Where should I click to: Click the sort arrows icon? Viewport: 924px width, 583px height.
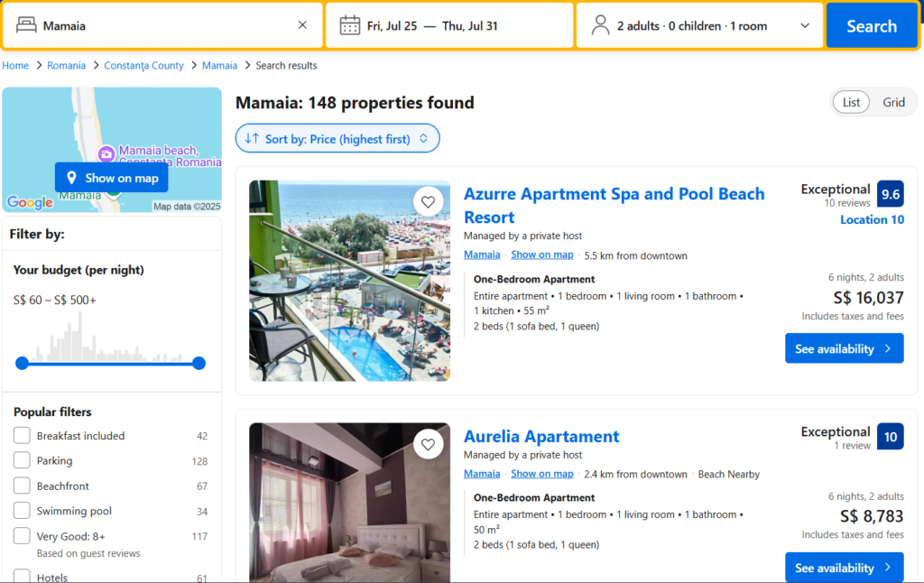point(252,139)
